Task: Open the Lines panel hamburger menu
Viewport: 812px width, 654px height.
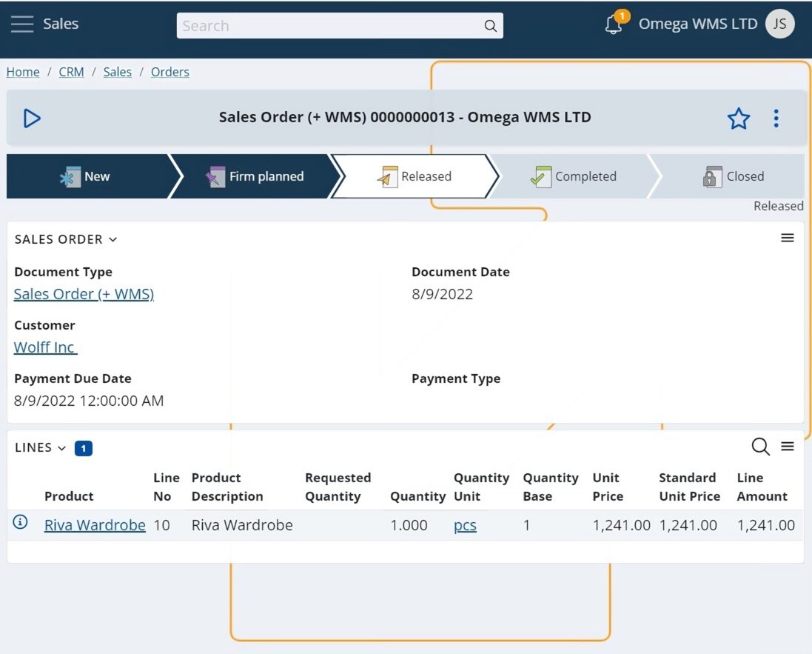Action: pyautogui.click(x=788, y=447)
